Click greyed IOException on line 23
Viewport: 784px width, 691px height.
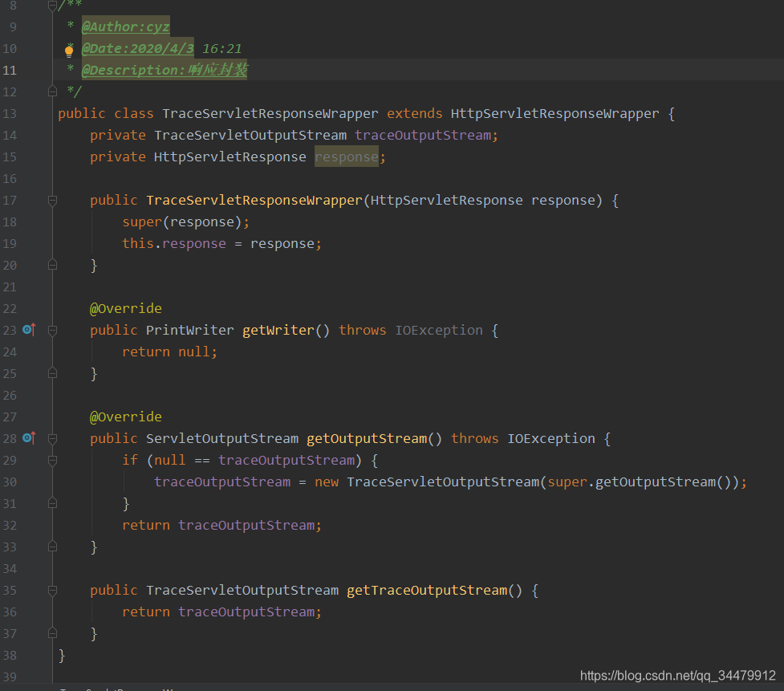pyautogui.click(x=439, y=330)
